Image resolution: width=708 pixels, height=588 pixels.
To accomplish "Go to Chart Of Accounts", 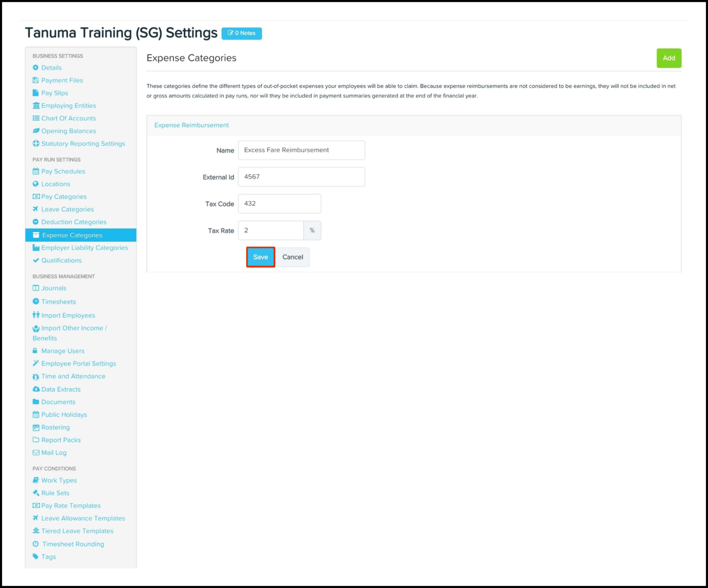I will 68,118.
